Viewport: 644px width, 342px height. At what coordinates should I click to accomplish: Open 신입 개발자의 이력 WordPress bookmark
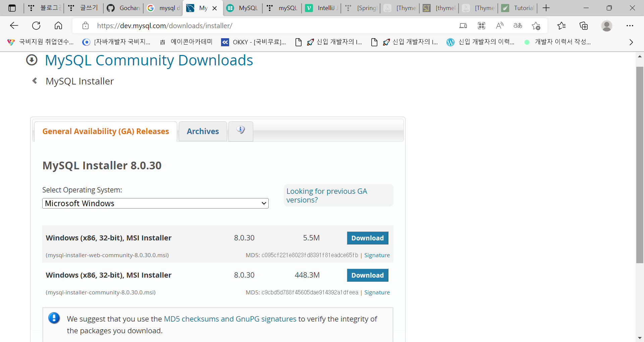[480, 42]
